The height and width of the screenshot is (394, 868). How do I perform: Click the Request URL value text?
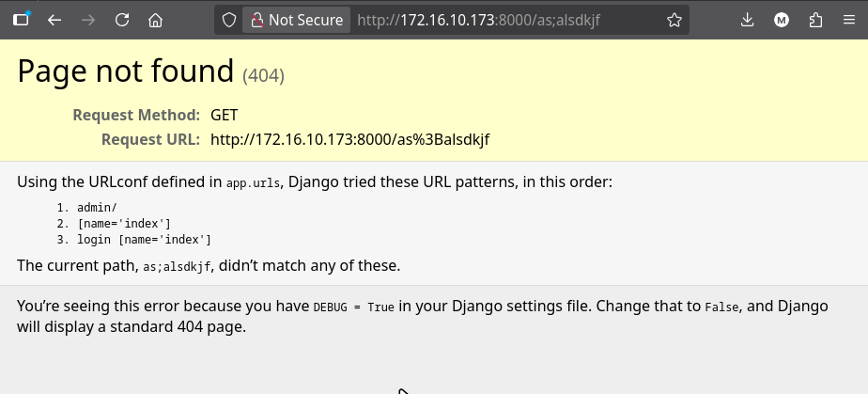tap(349, 140)
